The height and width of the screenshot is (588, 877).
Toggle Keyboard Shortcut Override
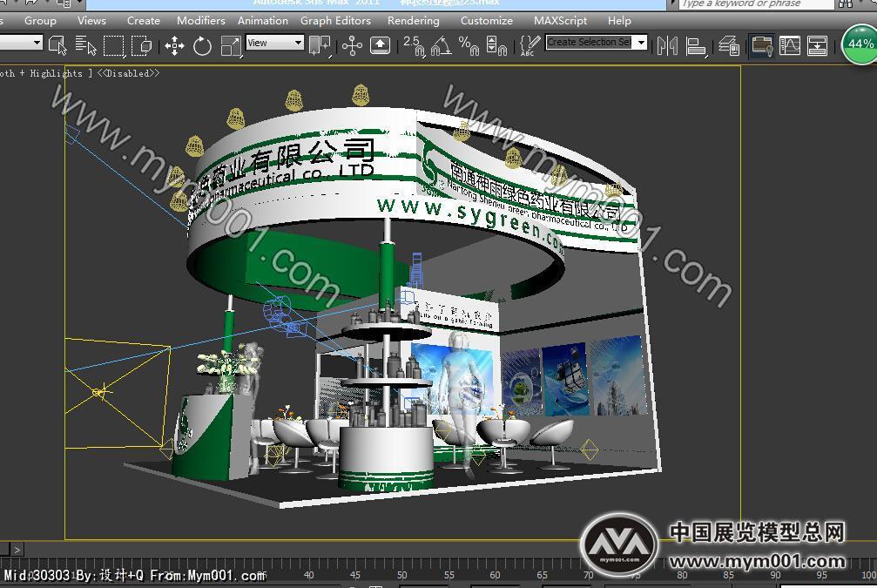(x=380, y=45)
